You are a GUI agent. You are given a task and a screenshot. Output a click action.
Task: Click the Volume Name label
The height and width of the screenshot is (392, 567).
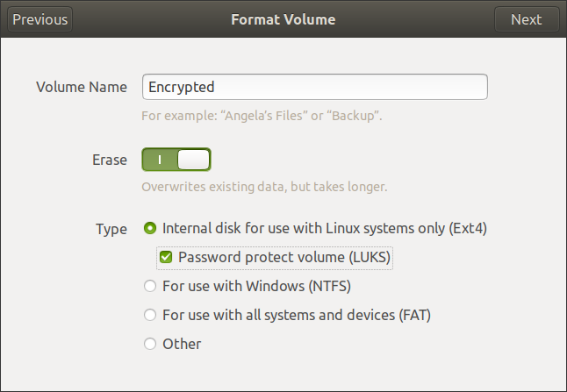(x=82, y=87)
